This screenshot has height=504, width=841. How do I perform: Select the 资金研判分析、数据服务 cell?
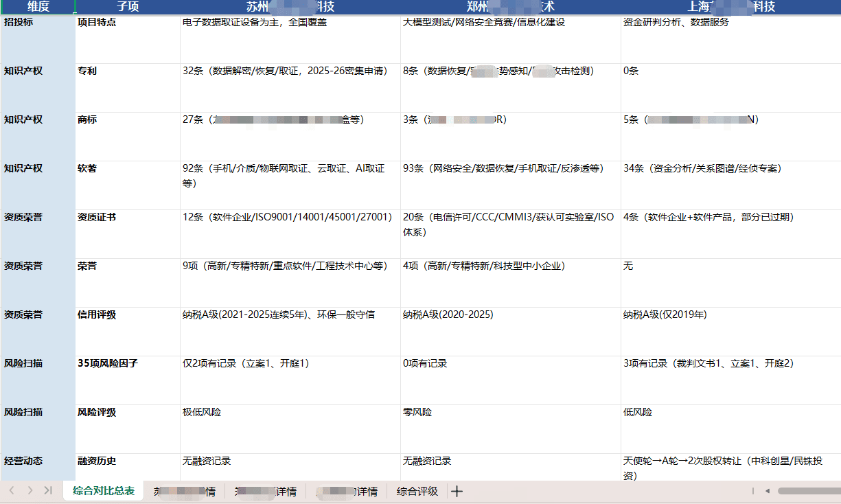click(x=731, y=39)
